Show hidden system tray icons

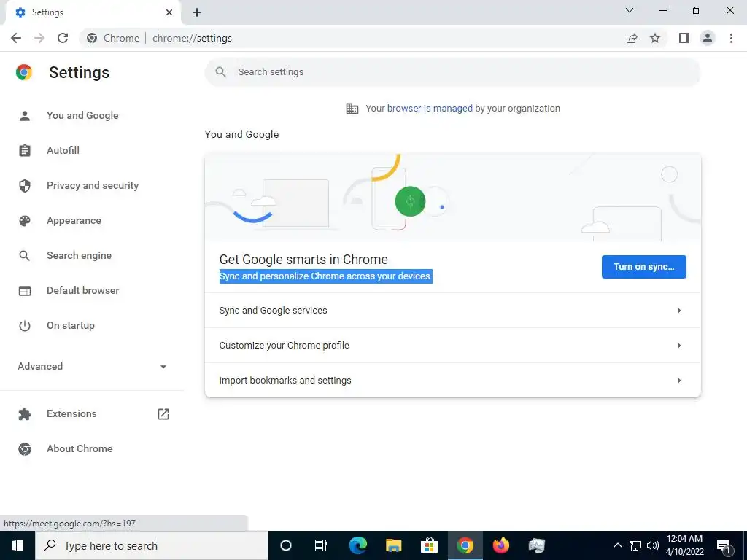point(617,545)
